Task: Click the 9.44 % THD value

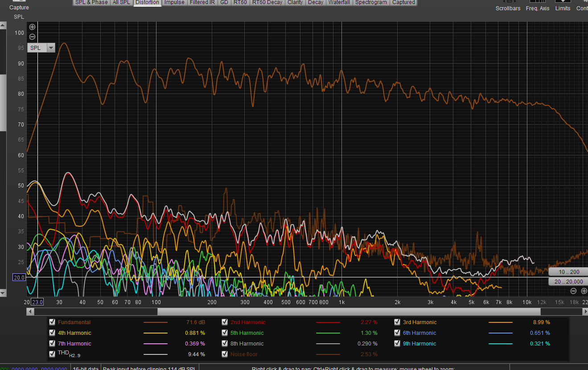Action: (x=197, y=354)
